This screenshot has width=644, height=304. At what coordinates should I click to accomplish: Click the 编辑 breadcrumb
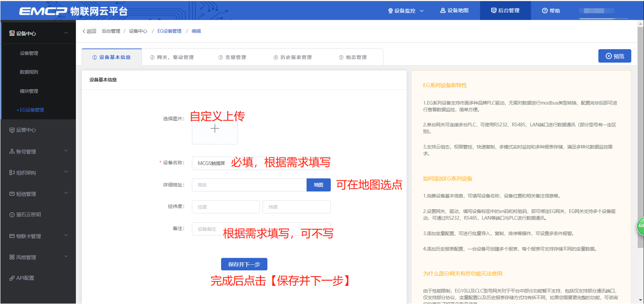196,31
